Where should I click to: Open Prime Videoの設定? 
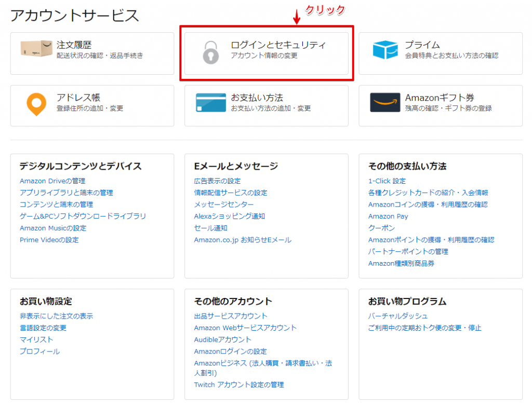pos(49,240)
